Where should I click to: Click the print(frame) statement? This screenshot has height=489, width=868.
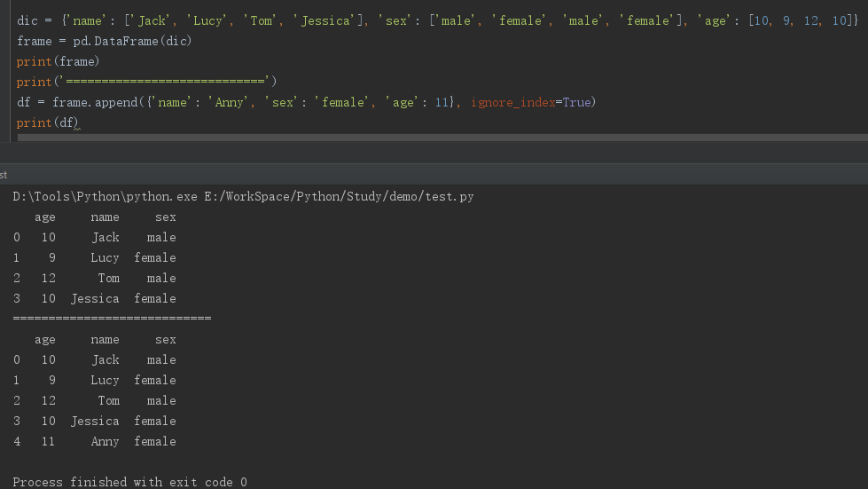tap(58, 61)
